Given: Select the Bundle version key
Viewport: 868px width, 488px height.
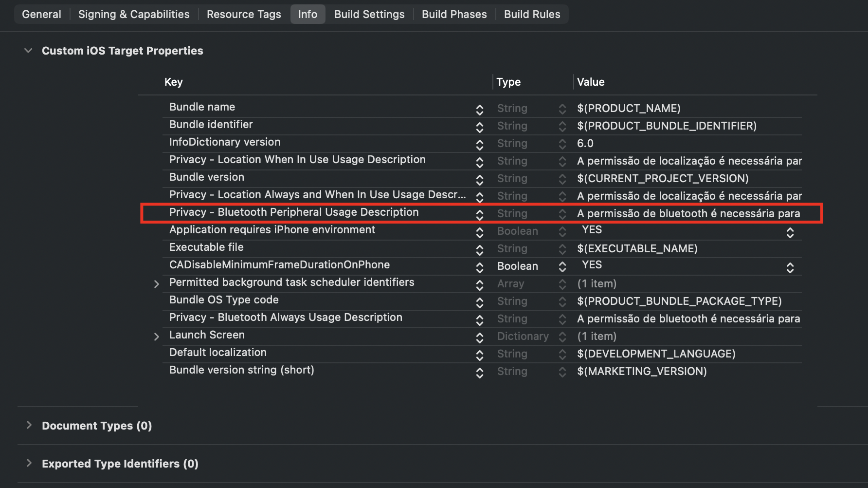Looking at the screenshot, I should coord(207,177).
